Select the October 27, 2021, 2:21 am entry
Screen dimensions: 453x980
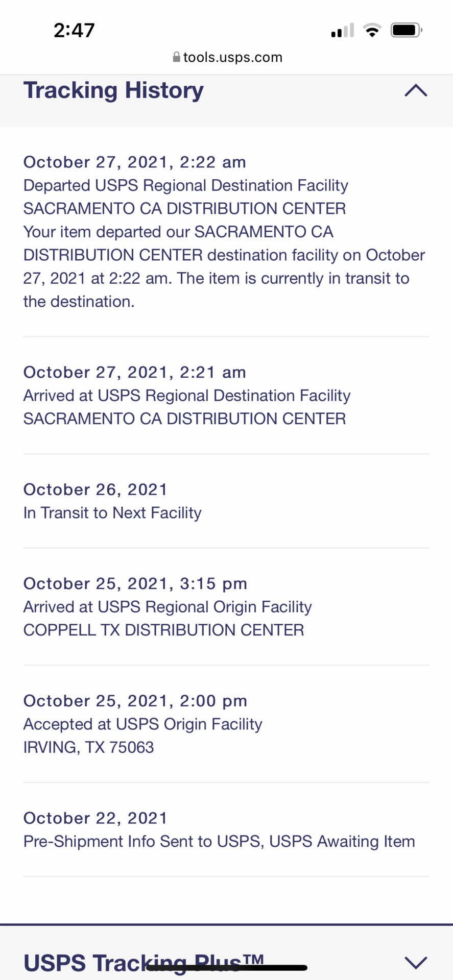pos(226,396)
